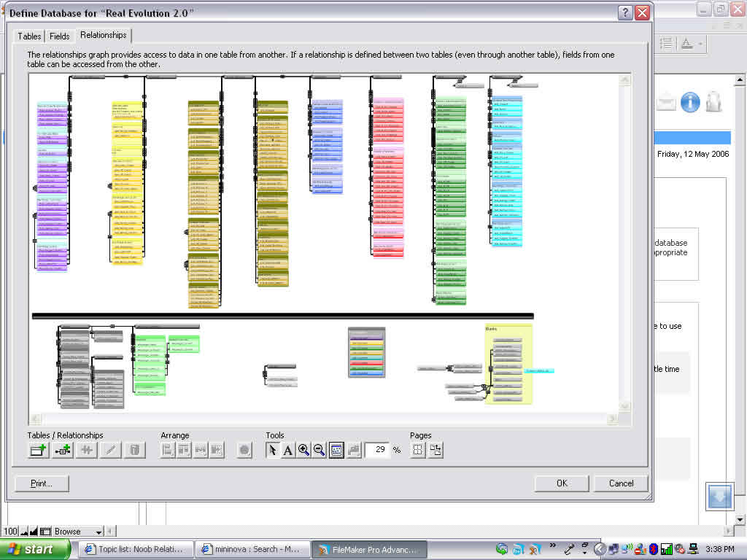Click the Cancel button
Viewport: 747px width, 560px height.
(x=622, y=483)
